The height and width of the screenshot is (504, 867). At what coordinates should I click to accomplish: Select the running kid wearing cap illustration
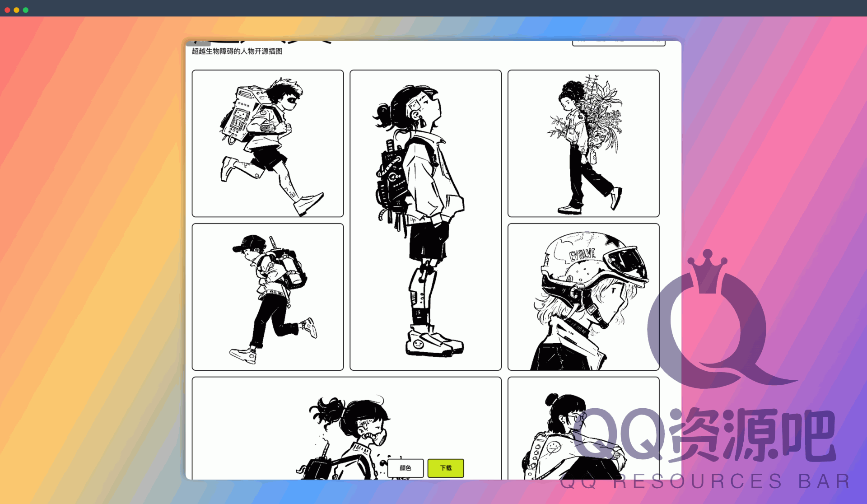pos(268,297)
